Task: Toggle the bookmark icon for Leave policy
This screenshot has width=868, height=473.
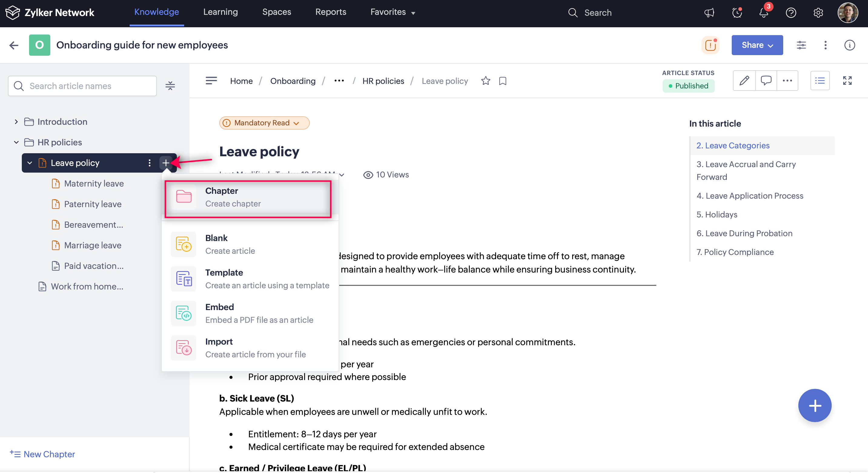Action: (x=502, y=81)
